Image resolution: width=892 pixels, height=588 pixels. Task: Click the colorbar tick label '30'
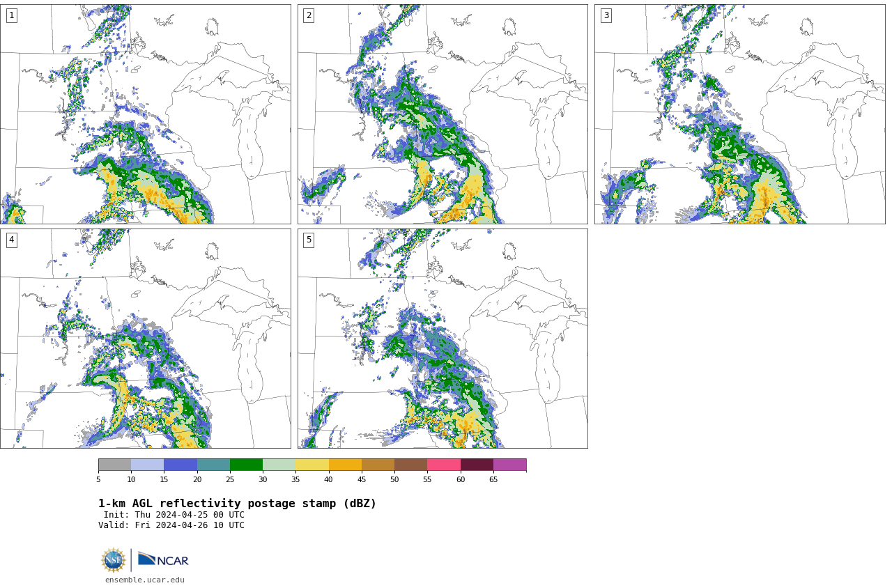pos(263,479)
